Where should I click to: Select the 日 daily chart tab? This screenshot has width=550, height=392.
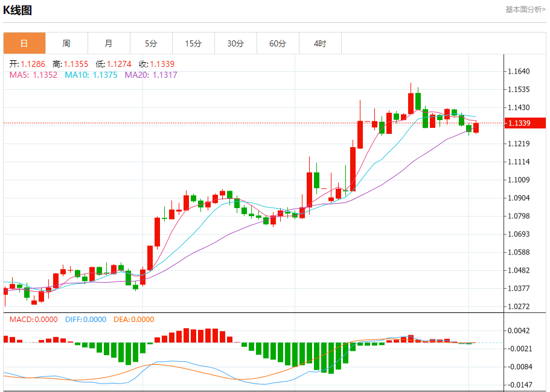24,43
